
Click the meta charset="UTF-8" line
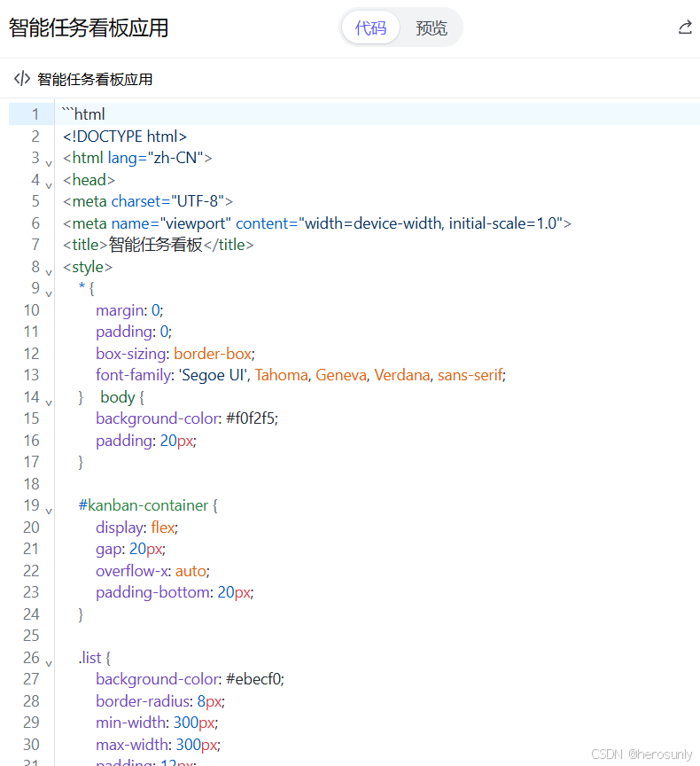[148, 201]
